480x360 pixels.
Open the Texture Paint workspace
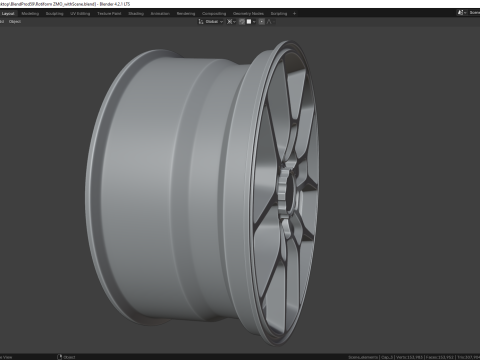click(x=109, y=14)
